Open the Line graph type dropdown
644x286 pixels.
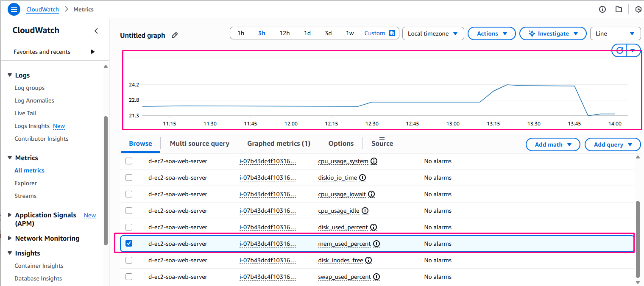615,33
